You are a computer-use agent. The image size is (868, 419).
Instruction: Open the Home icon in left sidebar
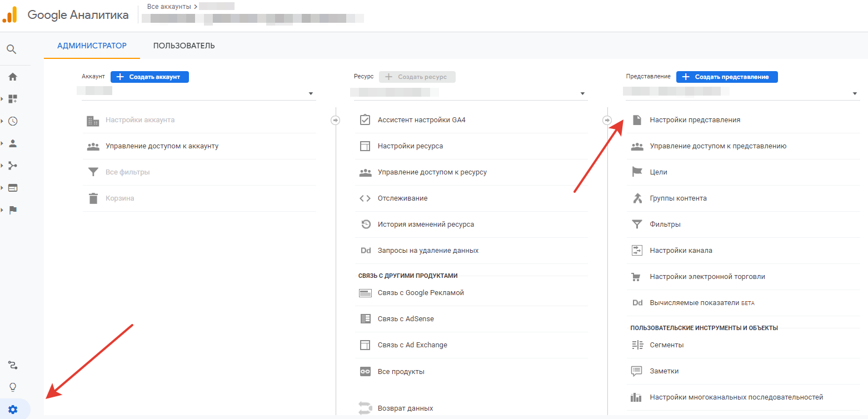(12, 77)
